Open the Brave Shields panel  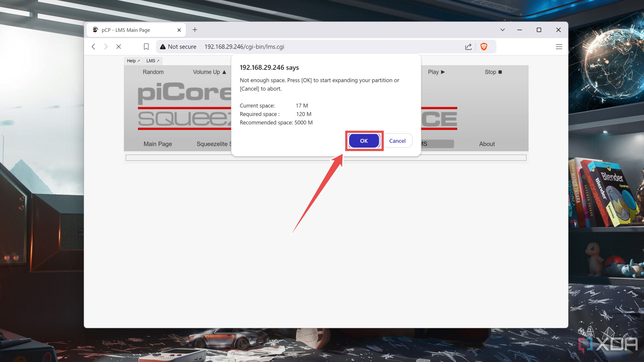pos(484,46)
